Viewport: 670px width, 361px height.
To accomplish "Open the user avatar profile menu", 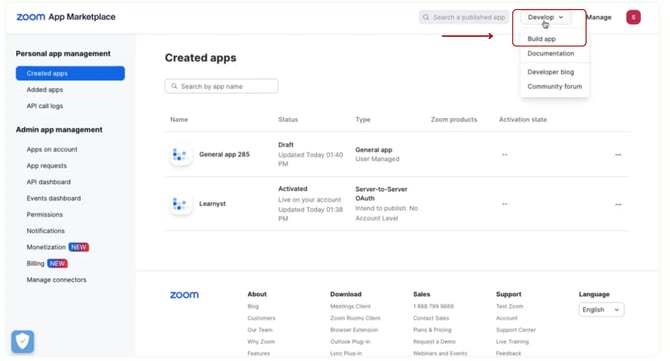I will [x=633, y=17].
